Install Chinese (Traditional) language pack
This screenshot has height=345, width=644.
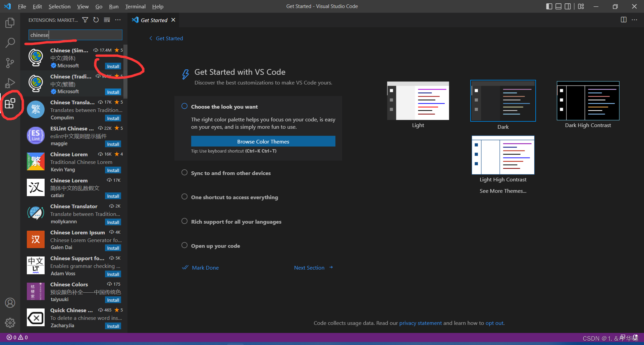pyautogui.click(x=113, y=92)
